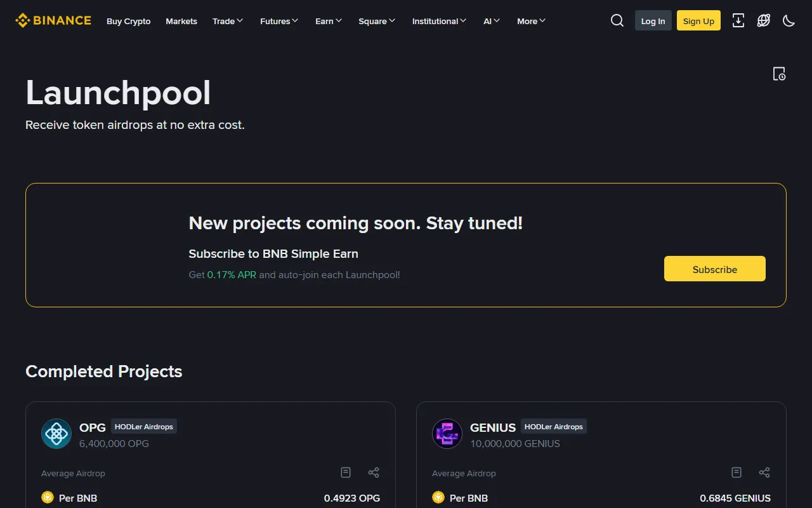
Task: Click the Log In button
Action: pos(653,21)
